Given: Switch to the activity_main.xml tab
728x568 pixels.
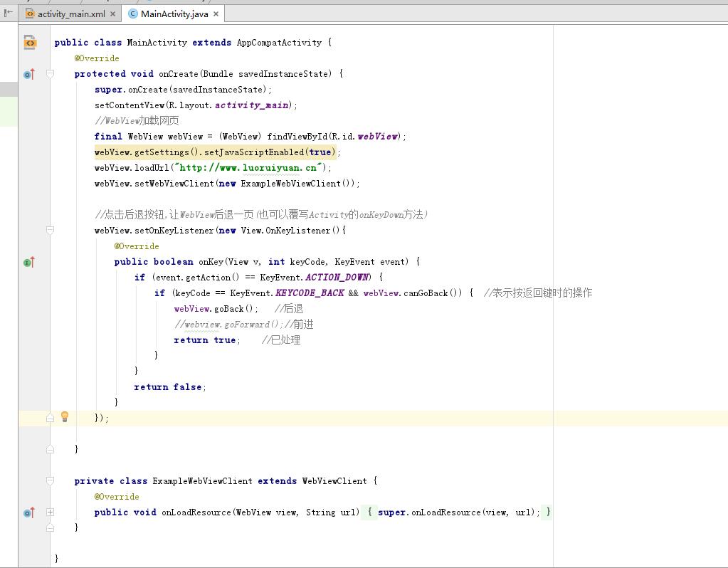Looking at the screenshot, I should (71, 14).
